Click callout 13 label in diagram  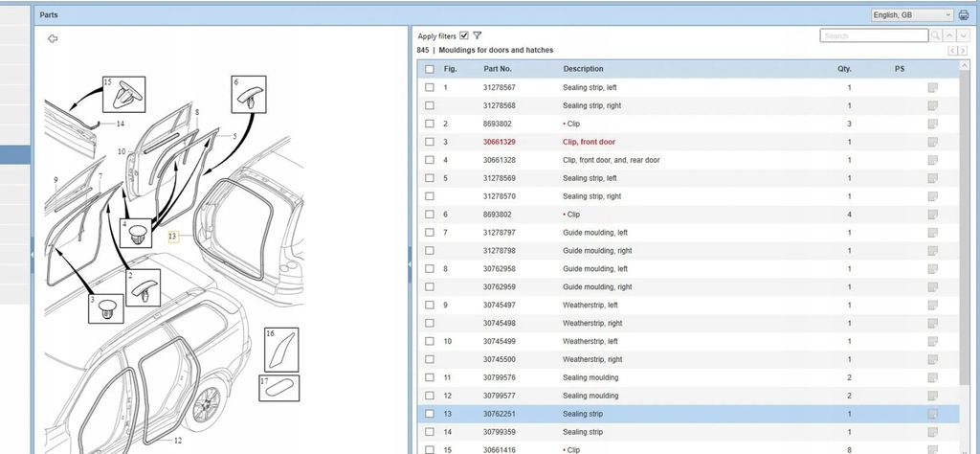[172, 235]
